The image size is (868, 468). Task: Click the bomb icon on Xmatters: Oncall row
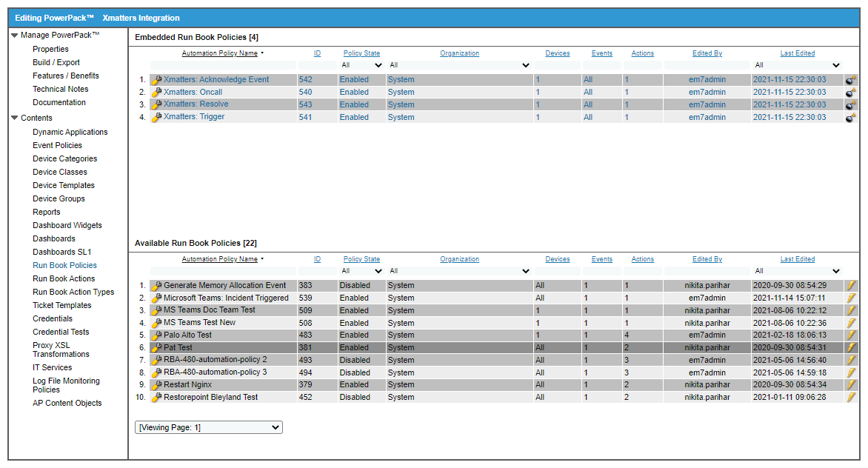click(851, 93)
